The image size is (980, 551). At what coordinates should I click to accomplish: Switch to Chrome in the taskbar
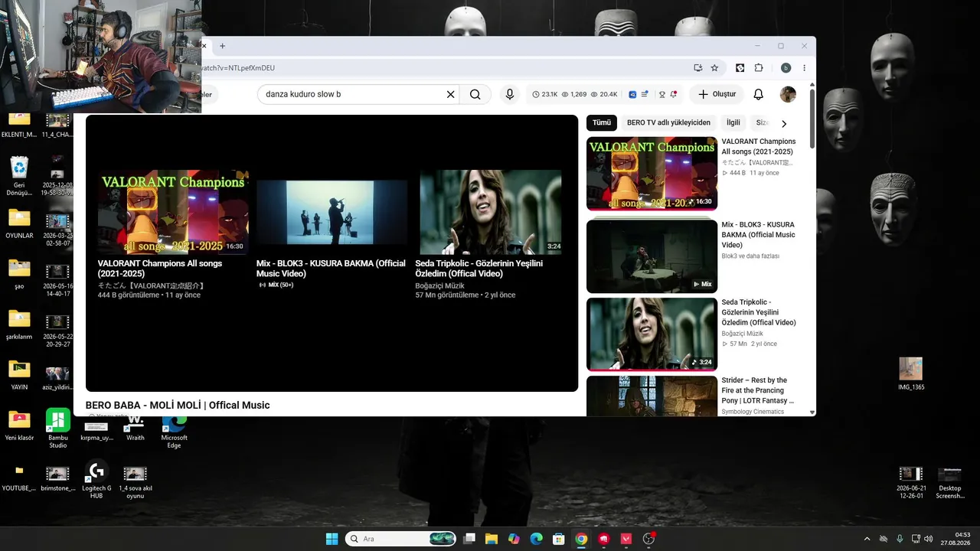click(x=581, y=539)
